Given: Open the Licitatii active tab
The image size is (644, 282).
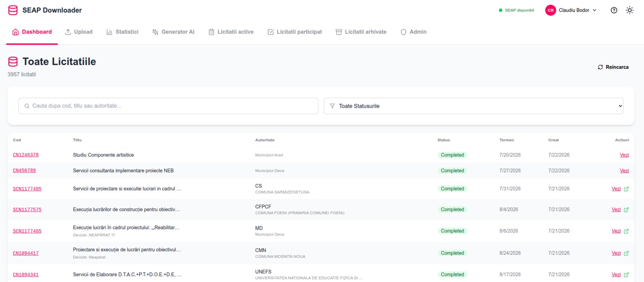Looking at the screenshot, I should tap(231, 32).
